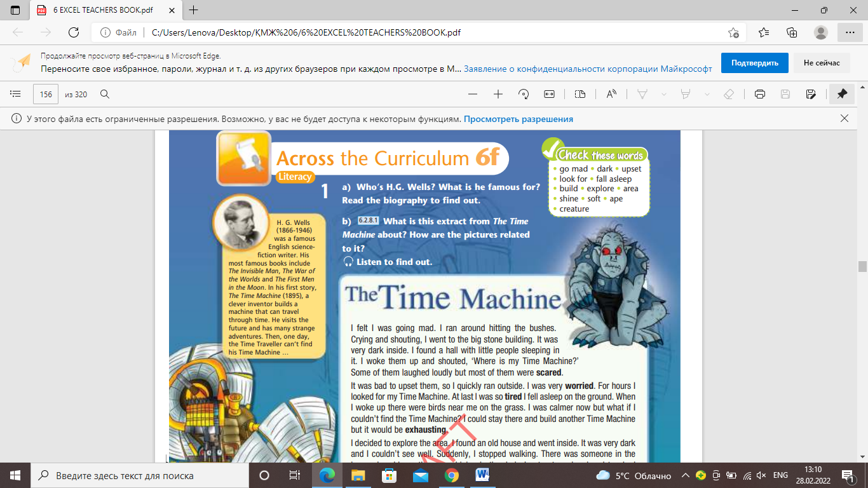The image size is (868, 488).
Task: Open the Просмотреть разрешения link
Action: pyautogui.click(x=519, y=119)
